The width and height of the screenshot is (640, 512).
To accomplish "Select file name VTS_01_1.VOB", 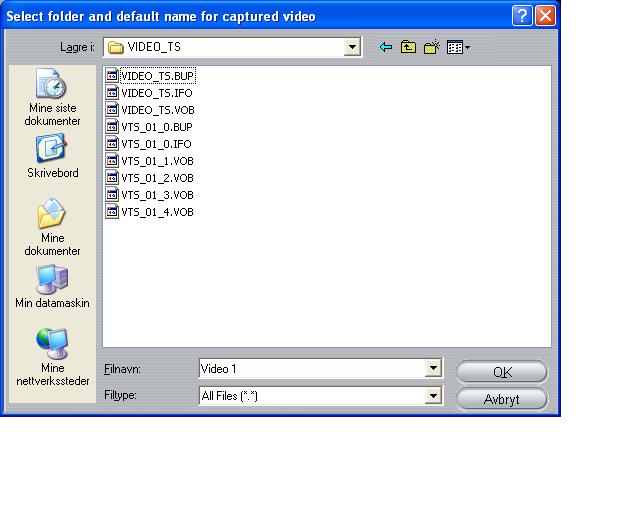I will point(157,161).
